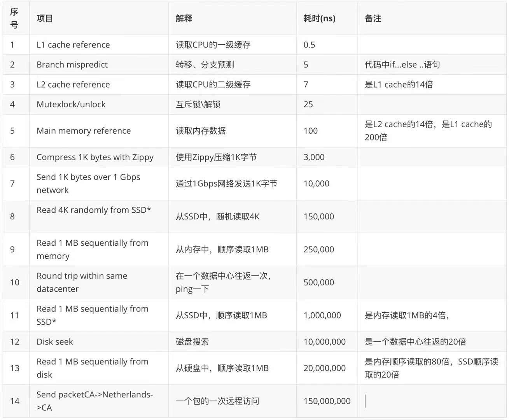This screenshot has width=509, height=420.
Task: Click the '是L1 cache的14倍' note
Action: point(399,84)
